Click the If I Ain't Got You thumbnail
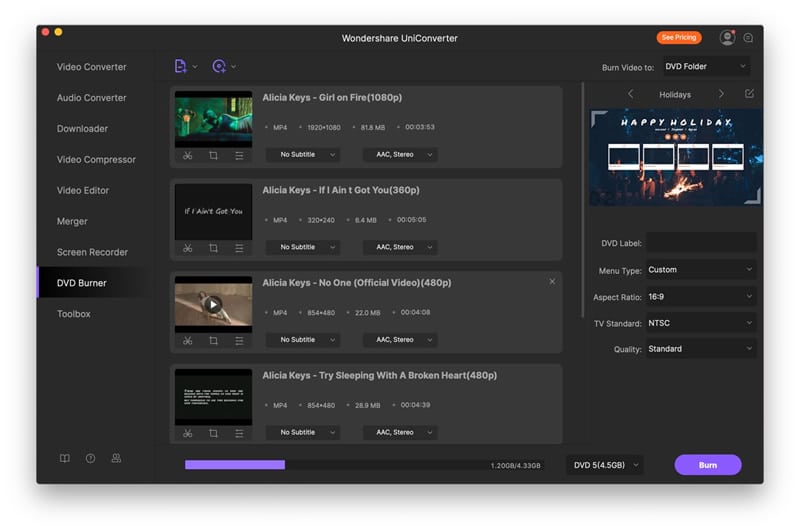800x532 pixels. (213, 212)
